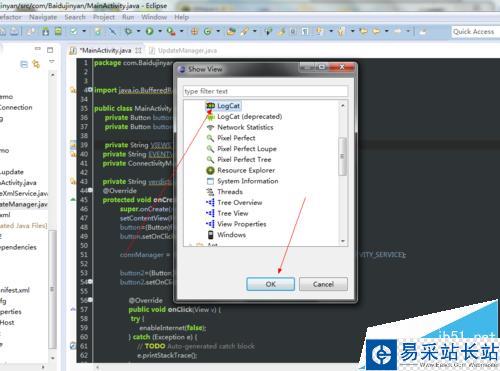Select the Resource Explorer green icon
The image size is (500, 371).
click(210, 171)
